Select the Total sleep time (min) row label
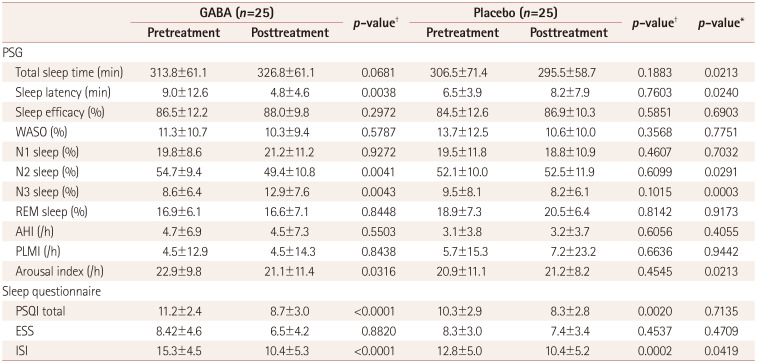The width and height of the screenshot is (757, 363). coord(69,72)
